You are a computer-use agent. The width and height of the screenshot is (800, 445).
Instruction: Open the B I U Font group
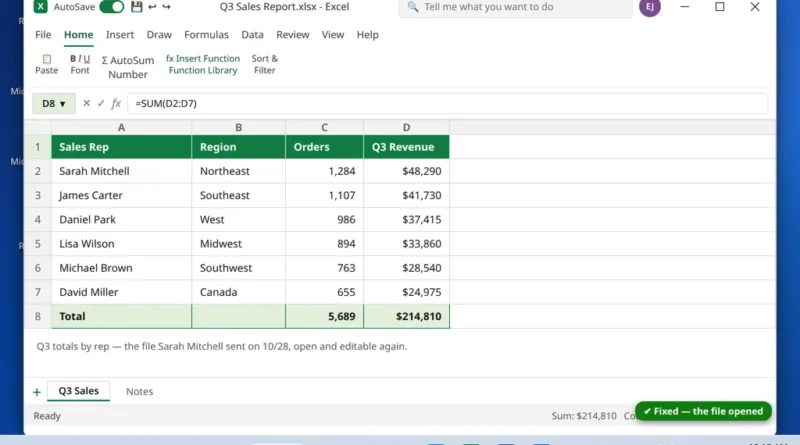[x=80, y=64]
